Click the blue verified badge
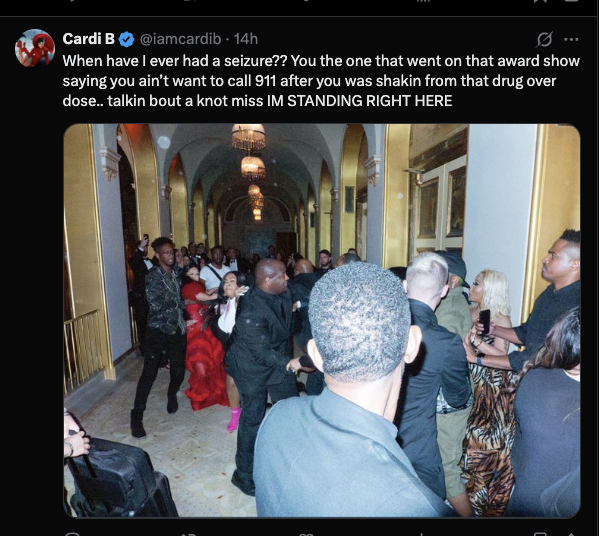 click(126, 39)
